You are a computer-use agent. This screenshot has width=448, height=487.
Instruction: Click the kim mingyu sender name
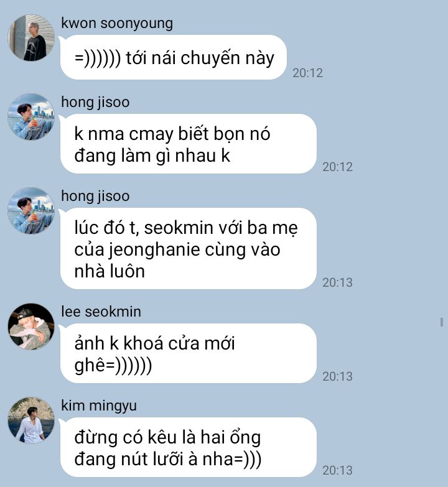click(x=99, y=406)
